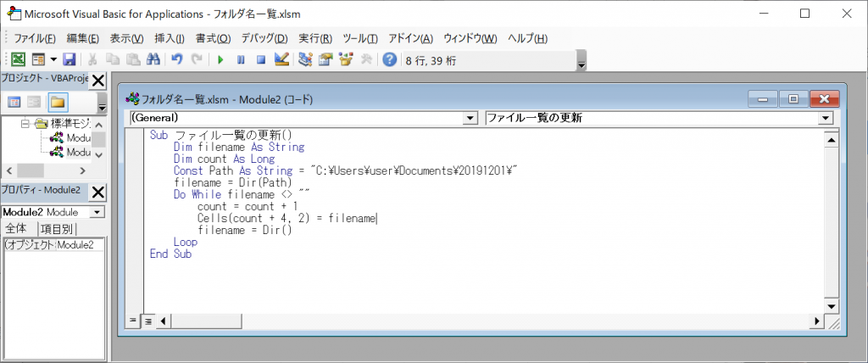Image resolution: width=868 pixels, height=363 pixels.
Task: Click the View Microsoft Excel toolbar icon
Action: pyautogui.click(x=19, y=60)
